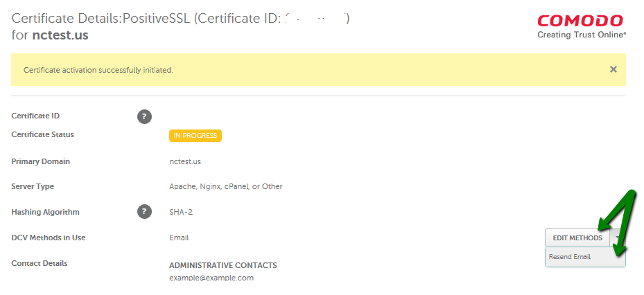Click the Contact Details label
The image size is (644, 295).
pos(40,263)
